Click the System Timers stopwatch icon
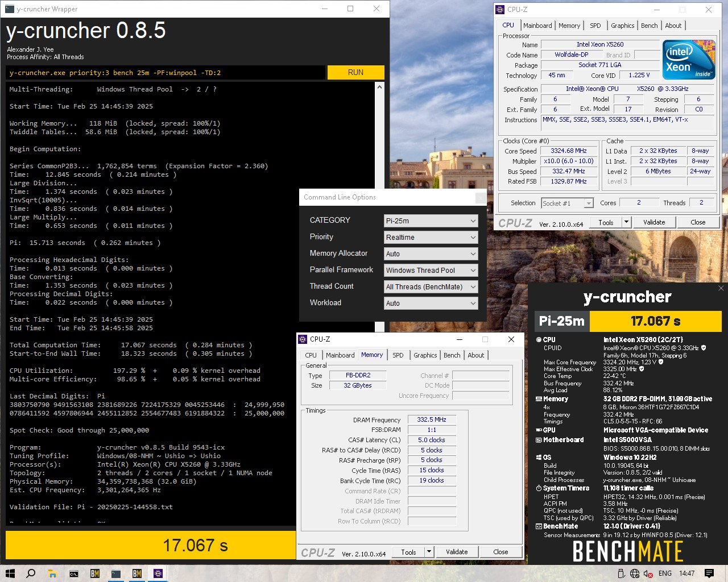 [x=539, y=488]
